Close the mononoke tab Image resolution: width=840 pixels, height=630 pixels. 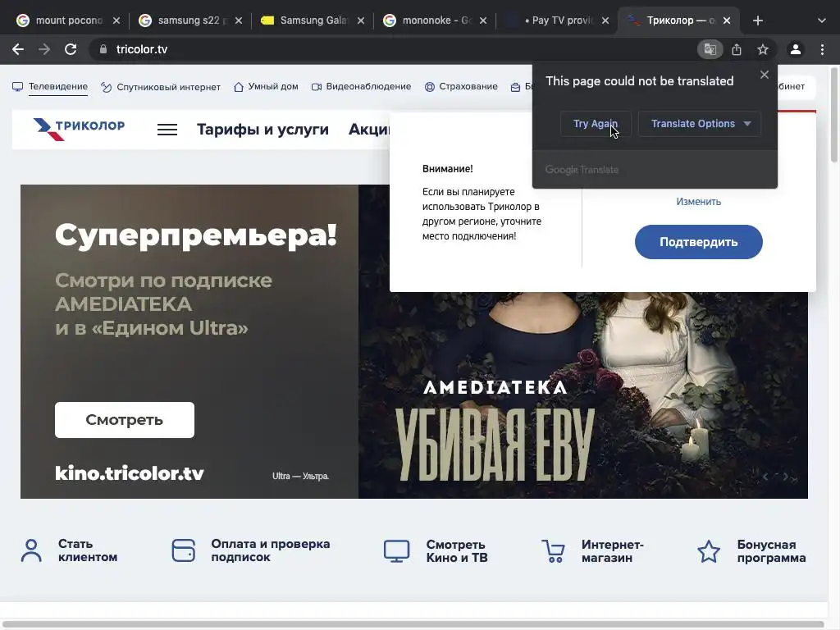tap(482, 21)
